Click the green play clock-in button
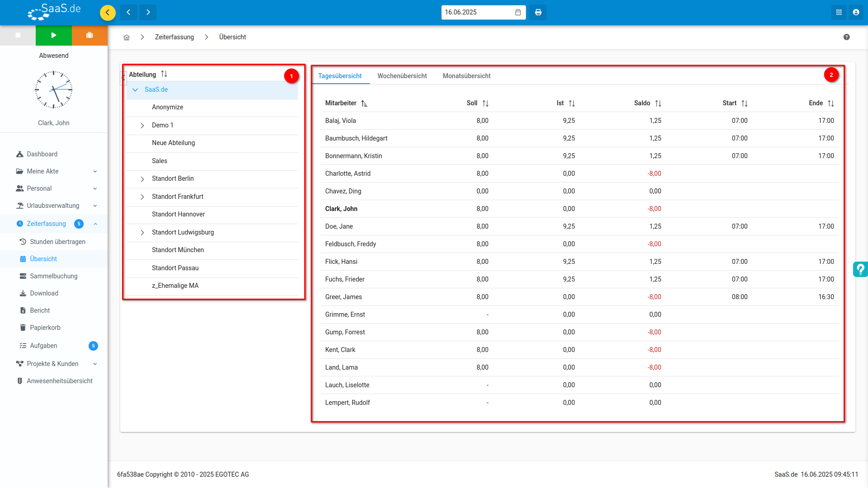This screenshot has height=488, width=868. pos(54,35)
